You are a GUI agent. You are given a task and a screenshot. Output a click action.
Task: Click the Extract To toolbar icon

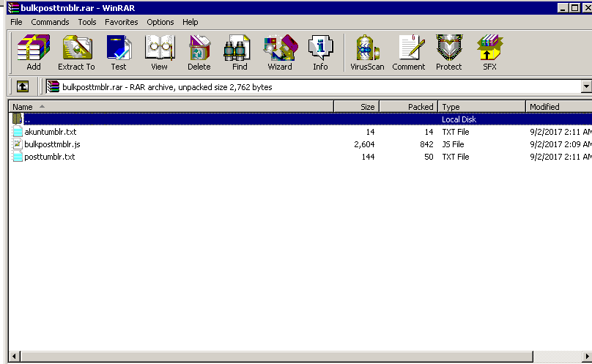coord(77,47)
